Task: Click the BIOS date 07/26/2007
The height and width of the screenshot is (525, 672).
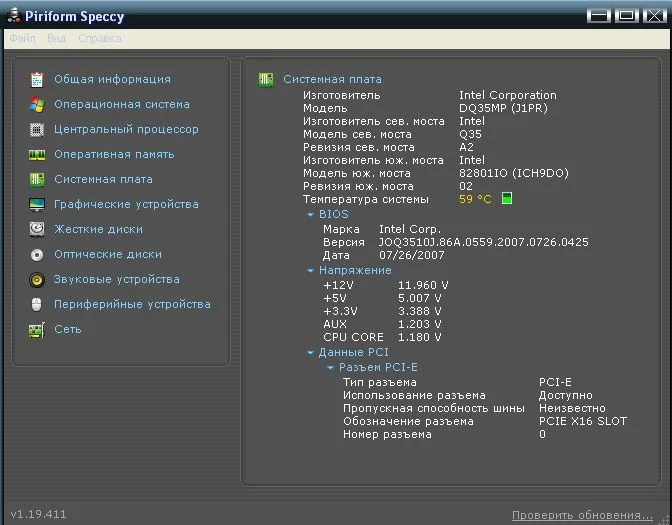Action: click(411, 255)
